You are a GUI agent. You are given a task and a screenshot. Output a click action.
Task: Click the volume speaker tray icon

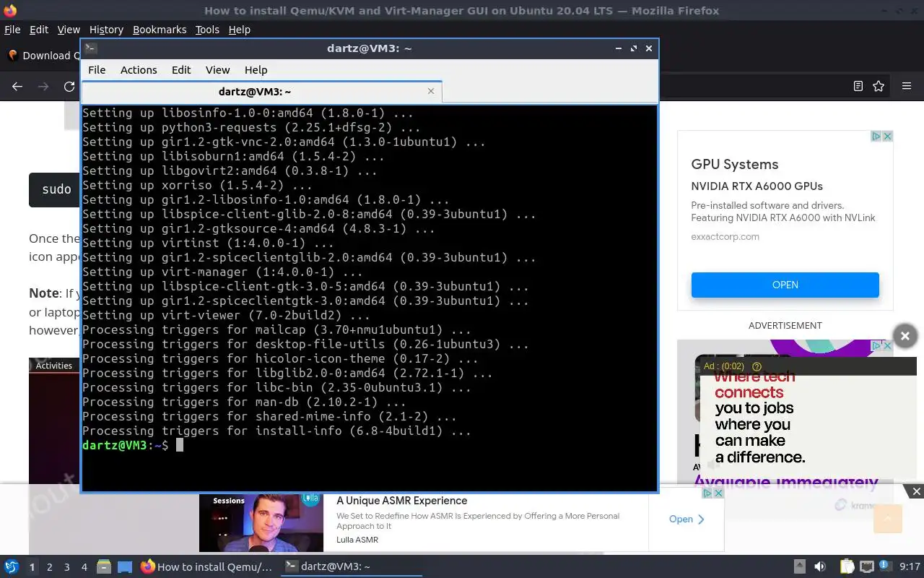[x=820, y=567]
